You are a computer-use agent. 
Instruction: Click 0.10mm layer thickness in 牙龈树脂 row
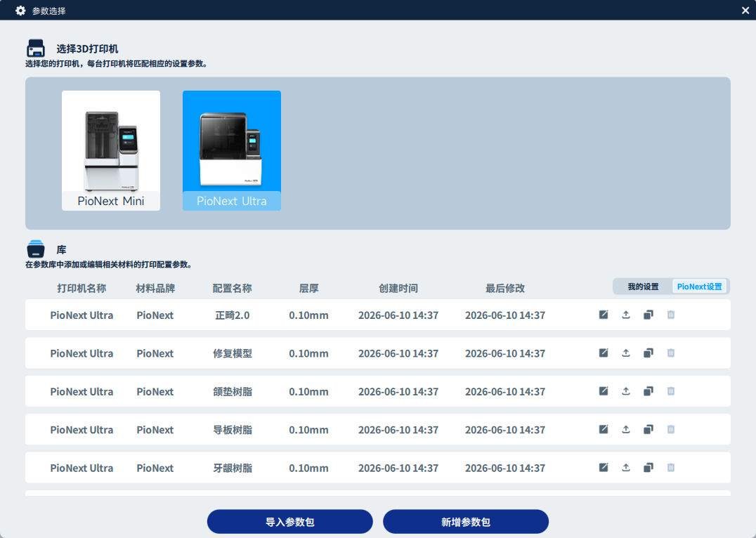308,468
